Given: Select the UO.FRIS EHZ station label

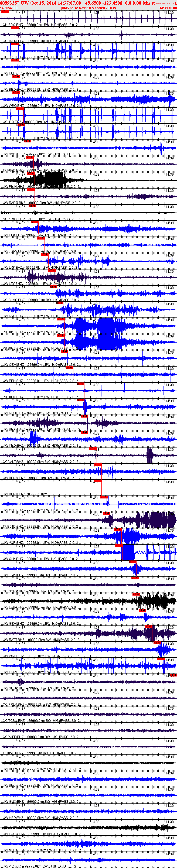Looking at the screenshot, I should [x=40, y=57].
